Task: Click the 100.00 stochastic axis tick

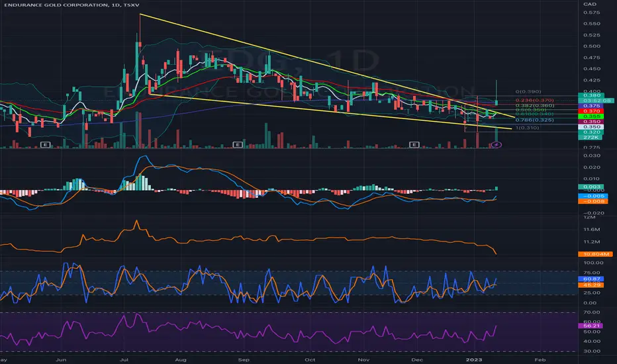Action: tap(593, 263)
